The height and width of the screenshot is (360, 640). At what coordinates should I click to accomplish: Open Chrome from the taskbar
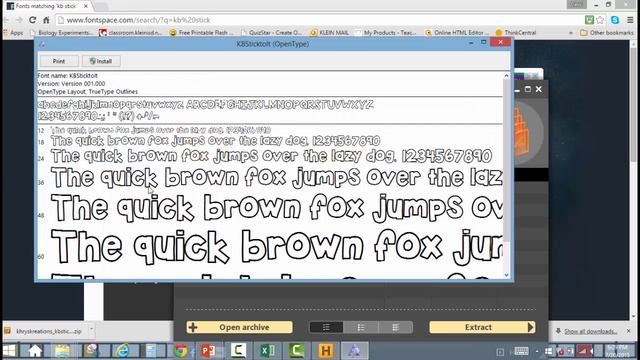180,351
